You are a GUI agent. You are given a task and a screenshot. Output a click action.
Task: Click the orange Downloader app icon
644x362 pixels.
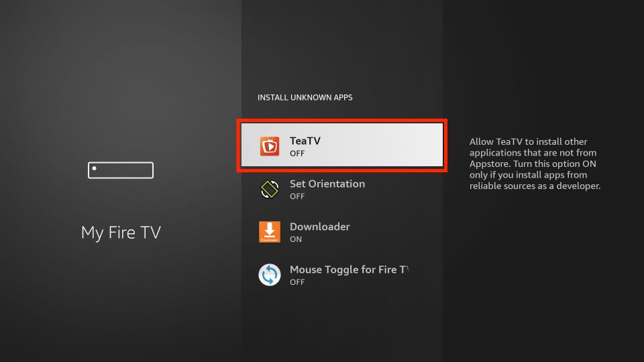(x=270, y=232)
